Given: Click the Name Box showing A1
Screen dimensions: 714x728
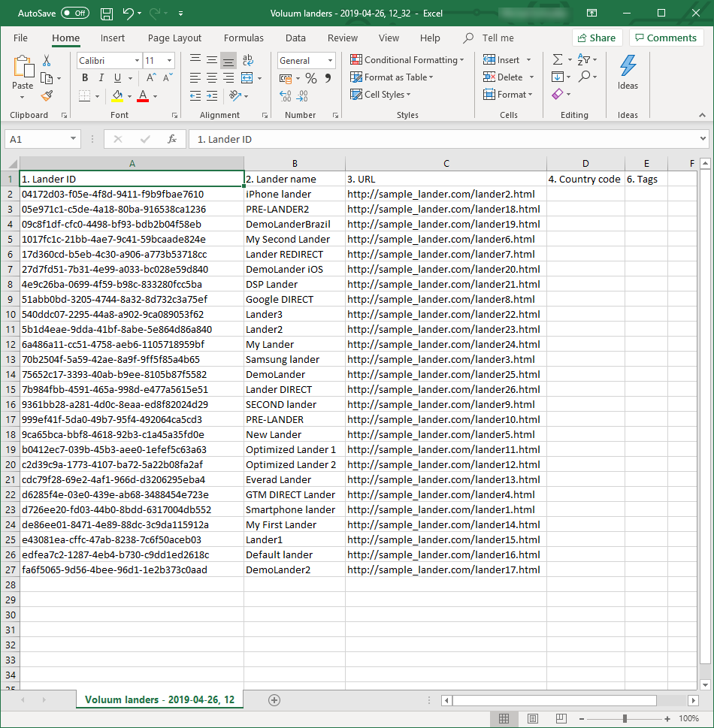Looking at the screenshot, I should (36, 139).
